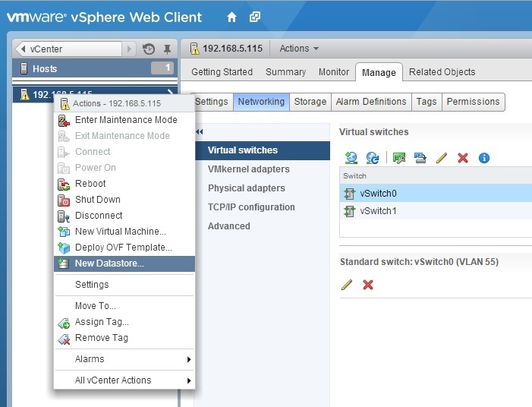
Task: Open Permissions sub-tab
Action: click(474, 102)
